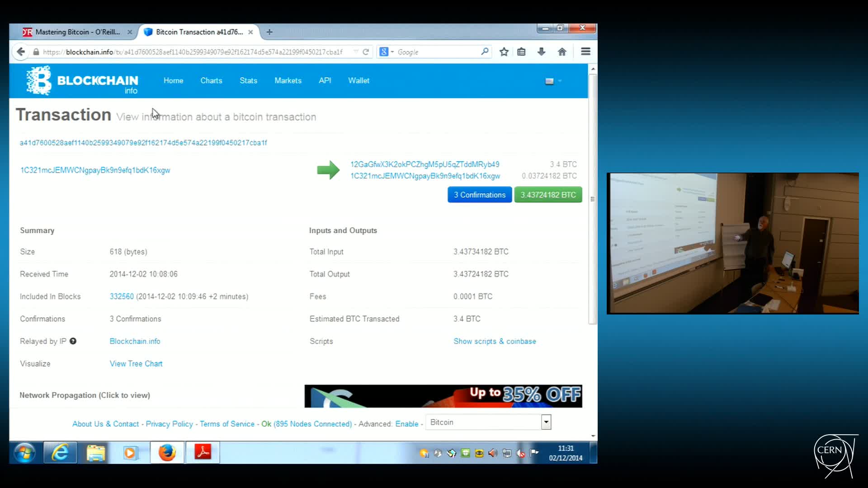Click the browser back arrow button
Viewport: 868px width, 488px height.
pyautogui.click(x=21, y=52)
